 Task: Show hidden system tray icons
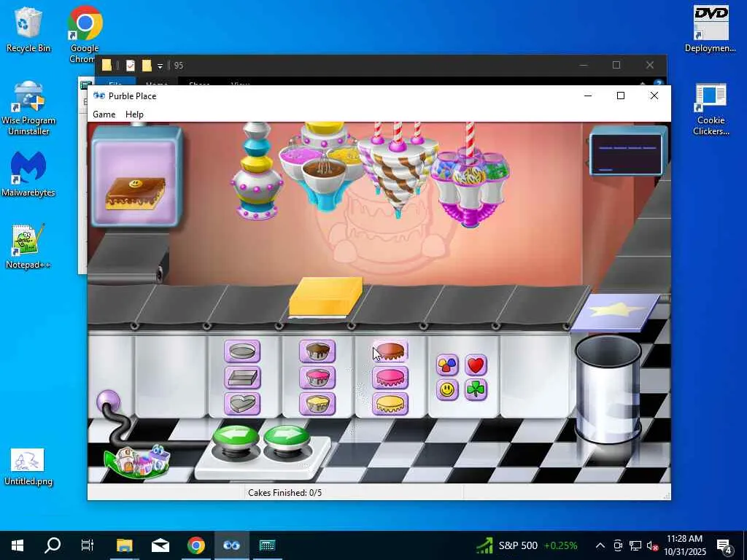(x=600, y=545)
